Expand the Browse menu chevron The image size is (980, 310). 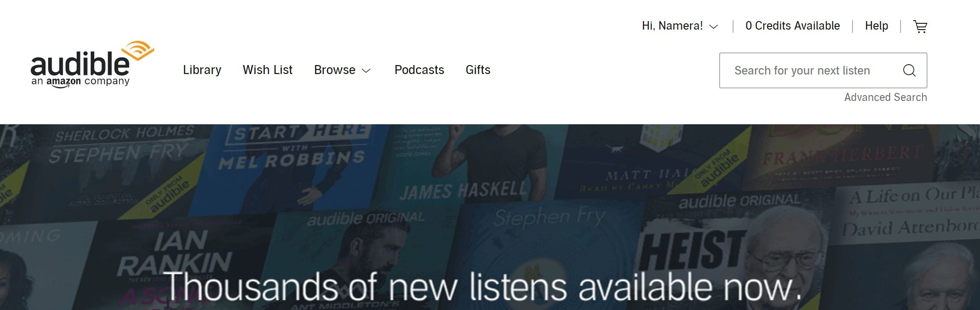366,70
